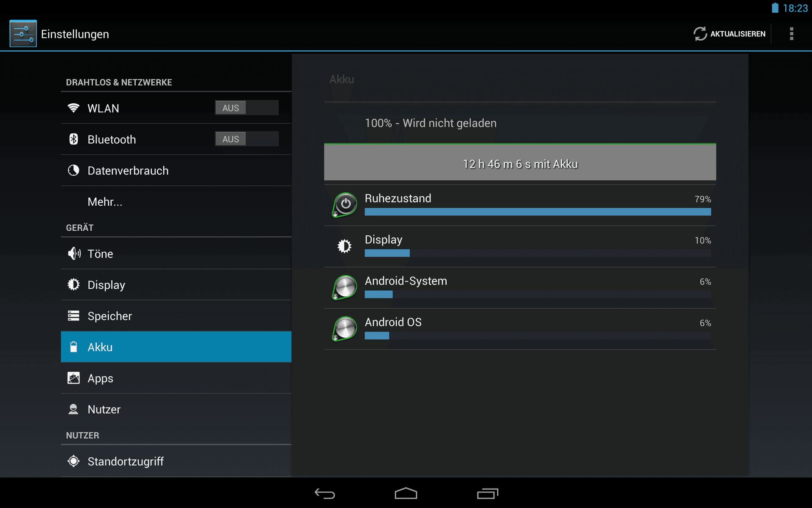This screenshot has height=508, width=812.
Task: Click the Ruhezustand power icon
Action: (345, 204)
